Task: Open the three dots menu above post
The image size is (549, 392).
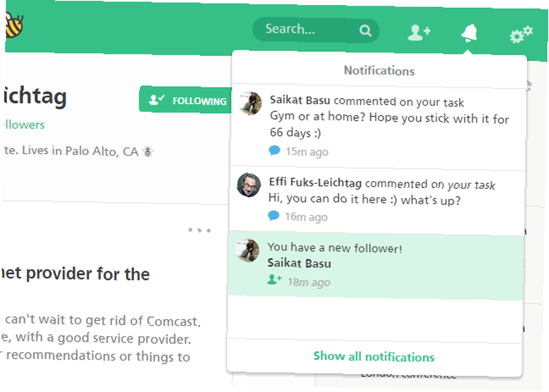Action: [199, 230]
